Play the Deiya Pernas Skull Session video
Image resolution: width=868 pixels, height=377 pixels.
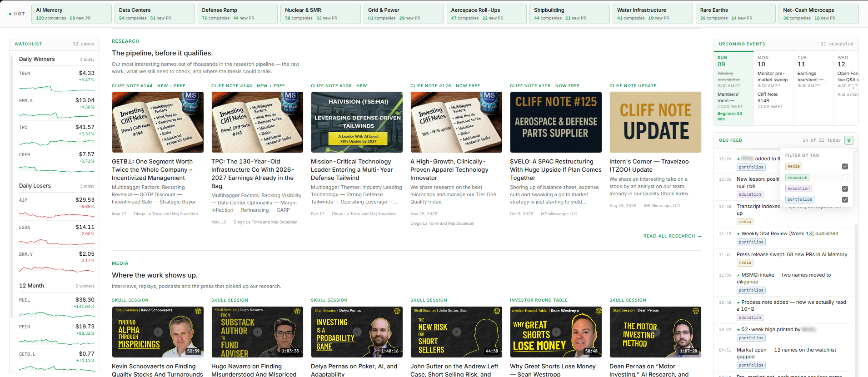click(x=357, y=332)
